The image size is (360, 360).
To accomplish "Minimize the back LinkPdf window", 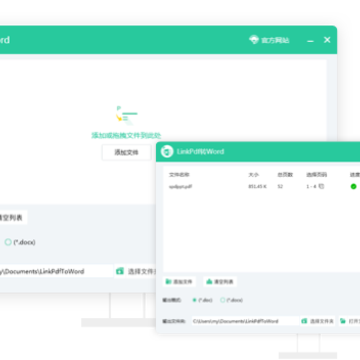I will click(310, 40).
